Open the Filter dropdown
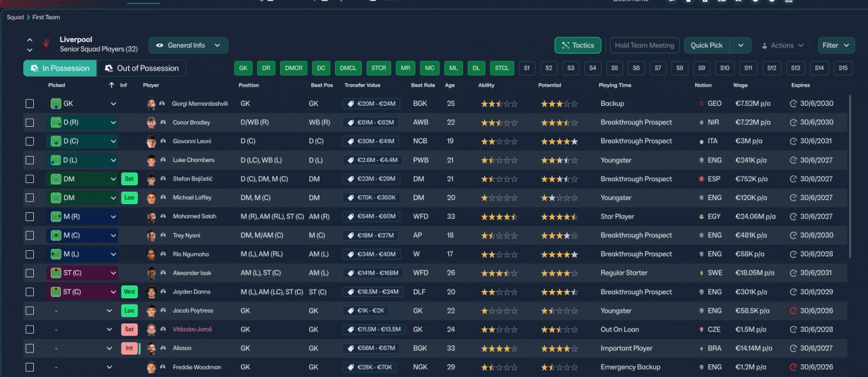The width and height of the screenshot is (868, 377). pyautogui.click(x=836, y=45)
